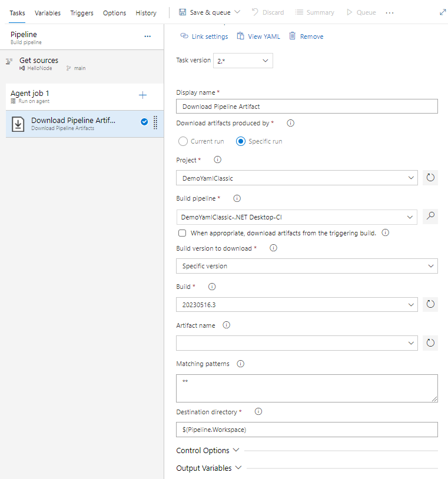Refresh the Artifact name list

pyautogui.click(x=430, y=342)
